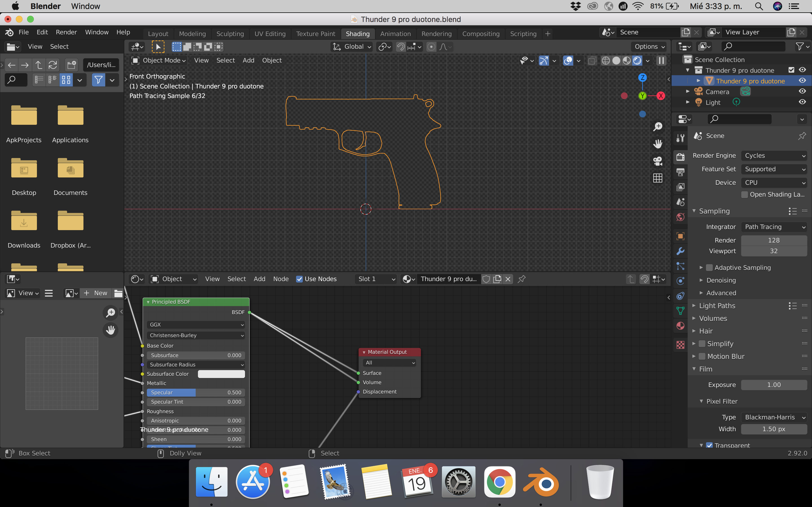This screenshot has height=507, width=812.
Task: Enable the Motion Blur checkbox
Action: [x=702, y=356]
